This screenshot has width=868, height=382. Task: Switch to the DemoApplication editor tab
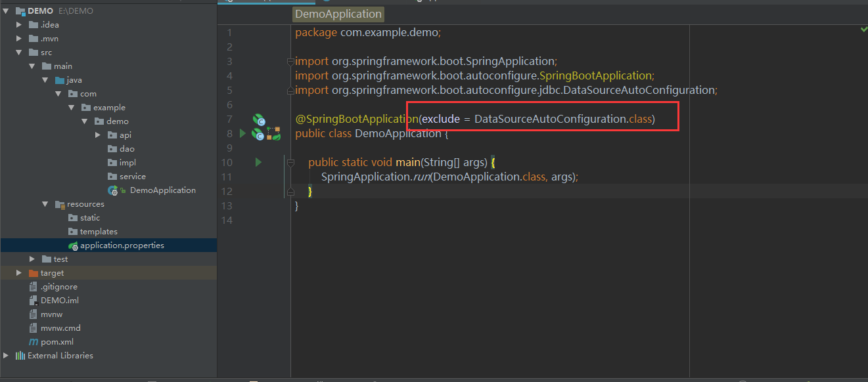338,14
